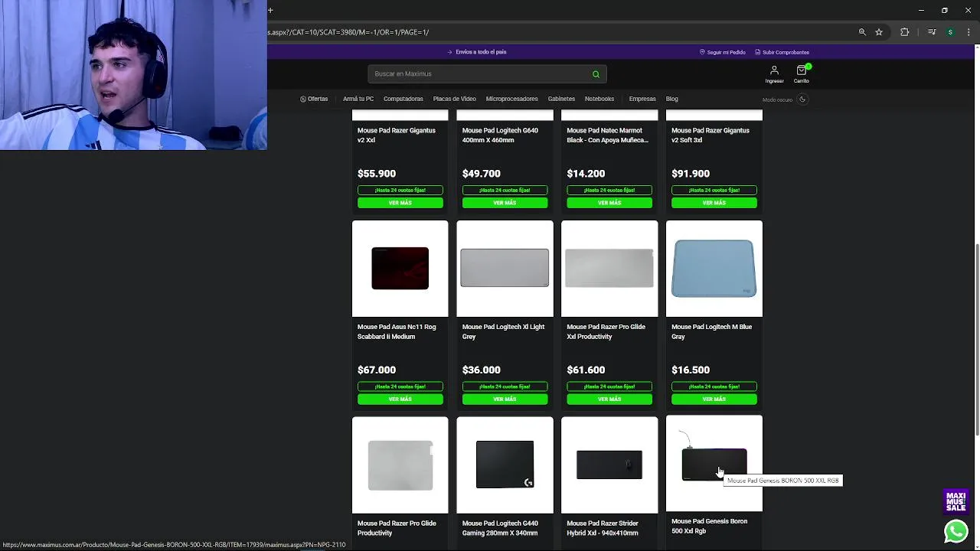Open Mouse Pad Logitech M Blue Gray title
Viewport: 980px width, 551px height.
[x=711, y=331]
